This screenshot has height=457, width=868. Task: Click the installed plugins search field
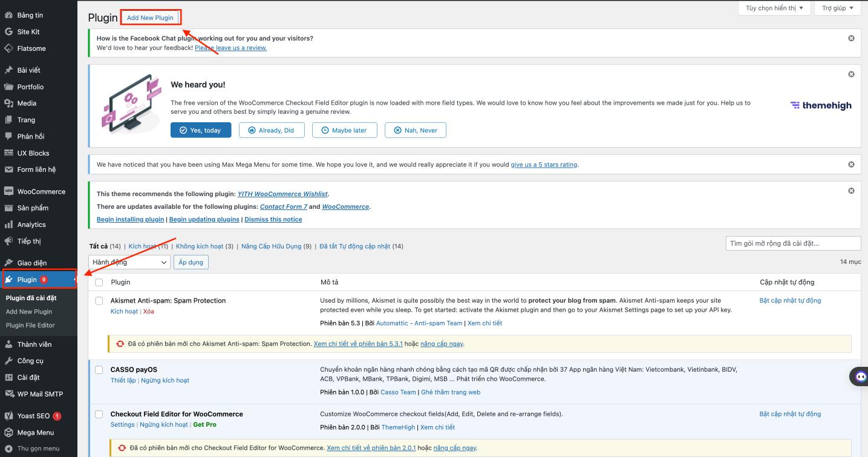793,243
